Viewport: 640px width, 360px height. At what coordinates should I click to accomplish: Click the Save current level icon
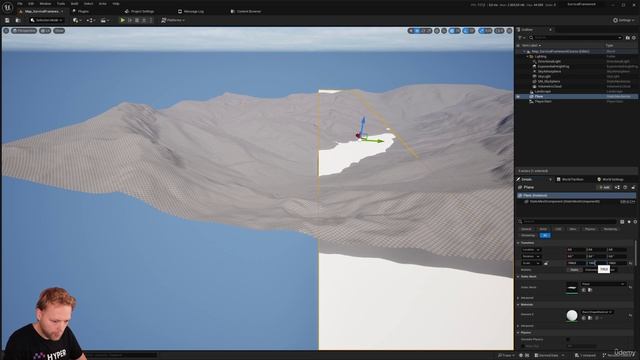coord(7,20)
